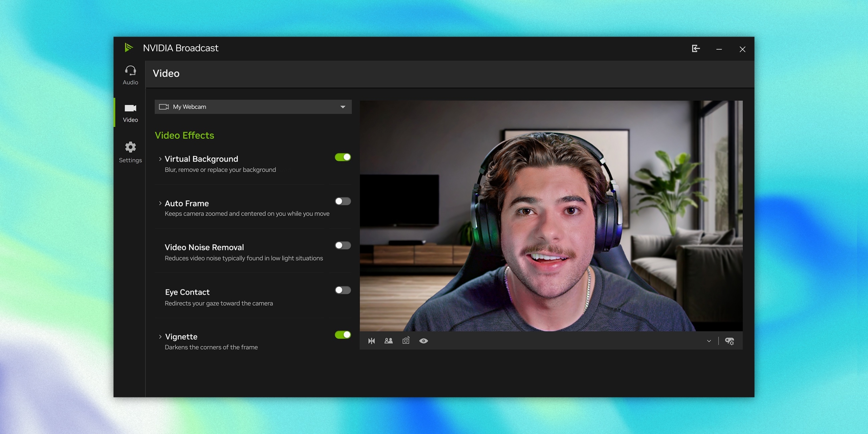This screenshot has width=868, height=434.
Task: Click the dropdown arrow beside My Webcam
Action: (343, 107)
